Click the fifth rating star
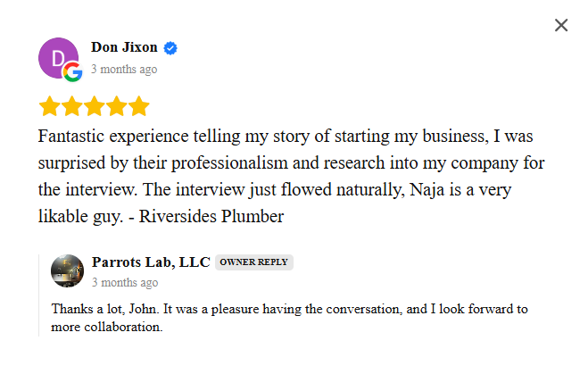The image size is (588, 374). [139, 107]
